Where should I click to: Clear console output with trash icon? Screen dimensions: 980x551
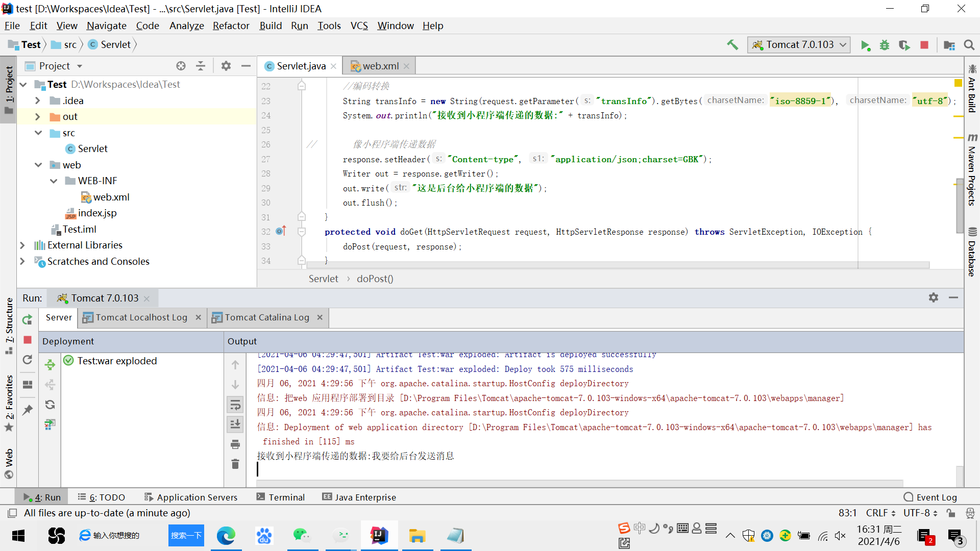point(235,464)
